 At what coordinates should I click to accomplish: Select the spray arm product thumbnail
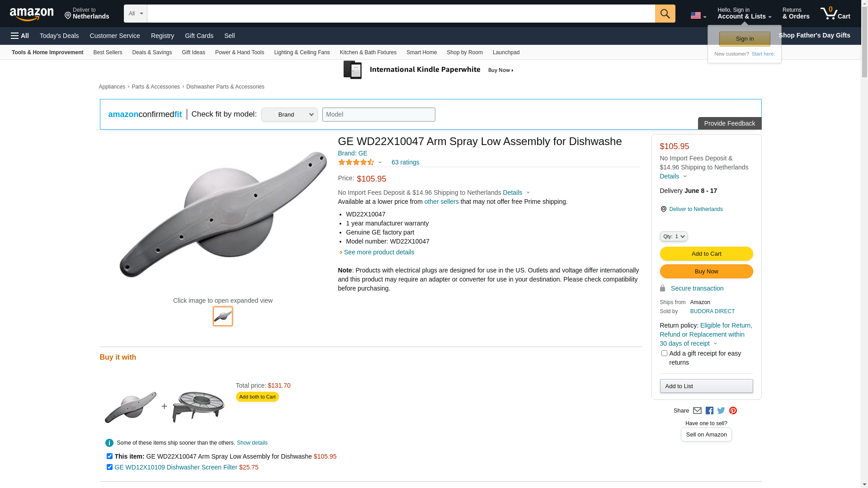tap(223, 316)
